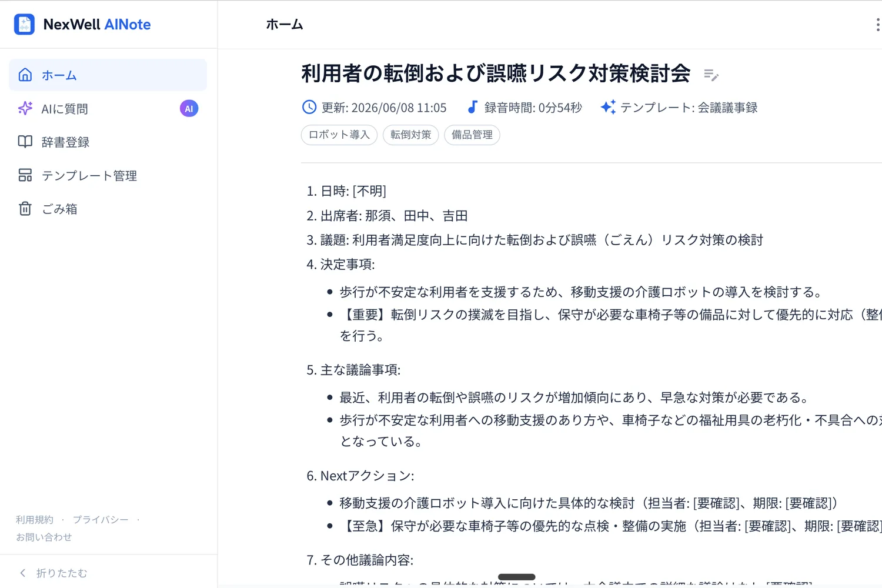The width and height of the screenshot is (882, 588).
Task: Click the 【至急】保守が必要な車椅子 bullet
Action: pyautogui.click(x=610, y=526)
